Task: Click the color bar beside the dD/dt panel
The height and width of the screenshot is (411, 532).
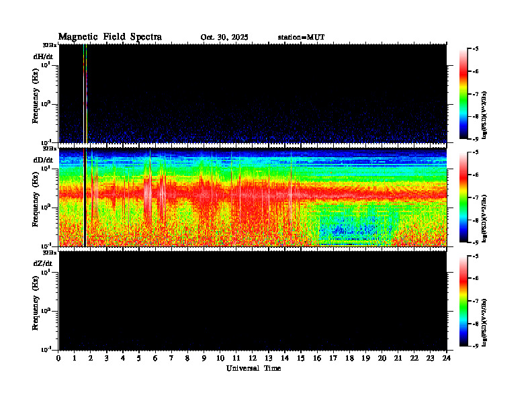Action: tap(463, 197)
